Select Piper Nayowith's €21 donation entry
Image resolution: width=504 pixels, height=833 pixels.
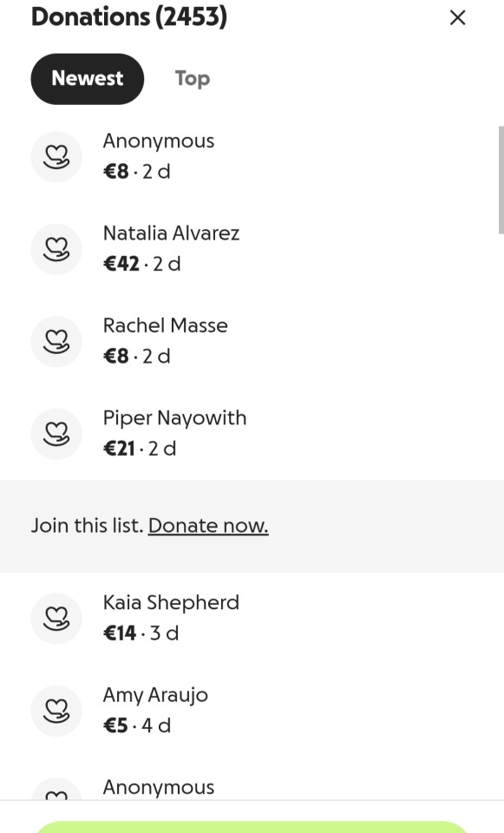click(x=252, y=434)
